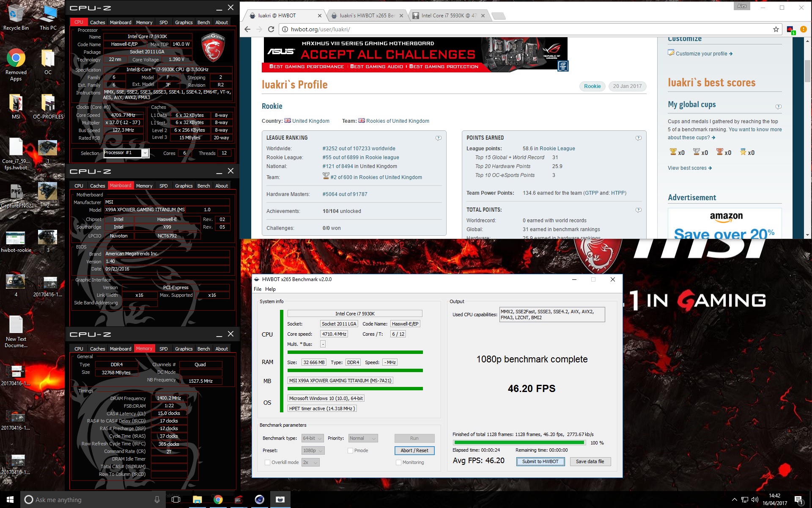The image size is (812, 508).
Task: Bookmark this page with star icon
Action: (776, 29)
